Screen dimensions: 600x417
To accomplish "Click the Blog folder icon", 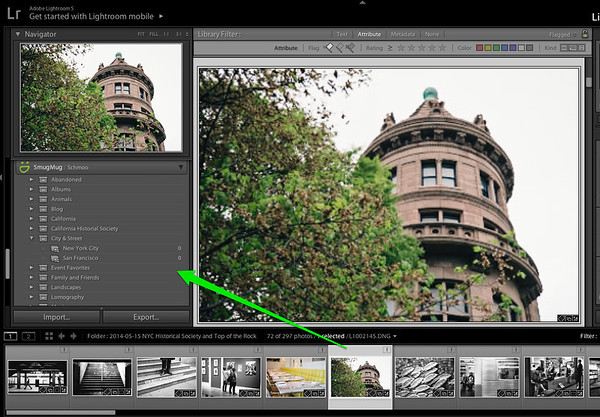I will point(43,209).
